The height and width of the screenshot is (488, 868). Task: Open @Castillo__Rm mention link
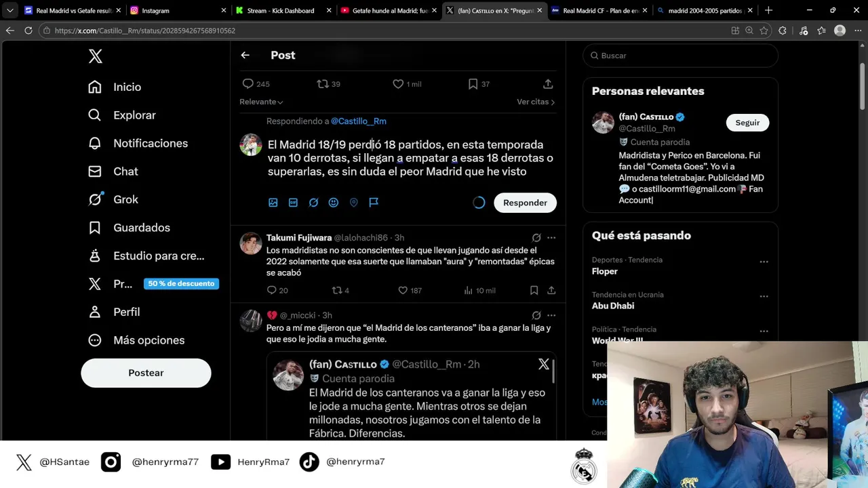coord(359,121)
